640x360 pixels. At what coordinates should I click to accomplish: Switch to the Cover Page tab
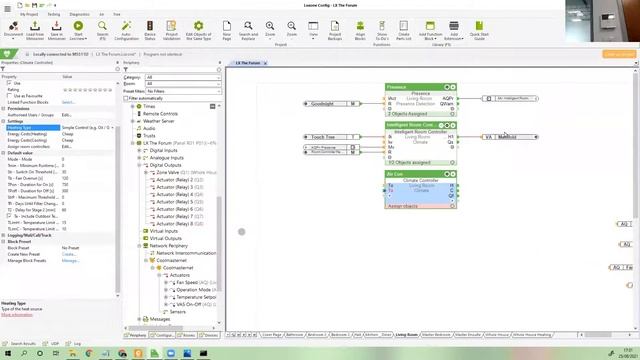tap(272, 335)
